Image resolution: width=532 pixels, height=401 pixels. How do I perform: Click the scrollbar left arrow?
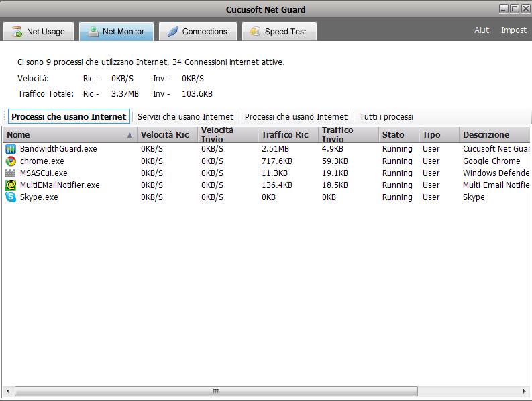[x=8, y=391]
